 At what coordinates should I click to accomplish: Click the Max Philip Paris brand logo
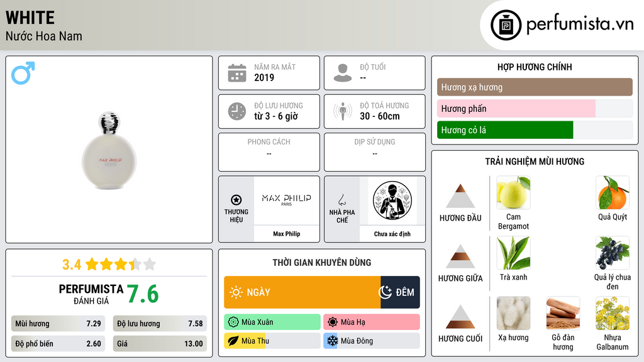tap(286, 199)
